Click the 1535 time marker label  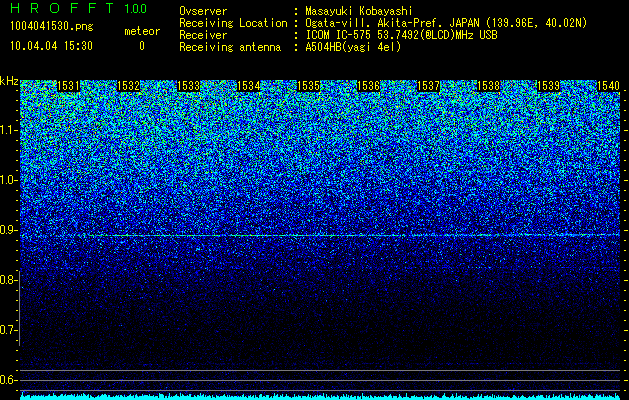(308, 86)
